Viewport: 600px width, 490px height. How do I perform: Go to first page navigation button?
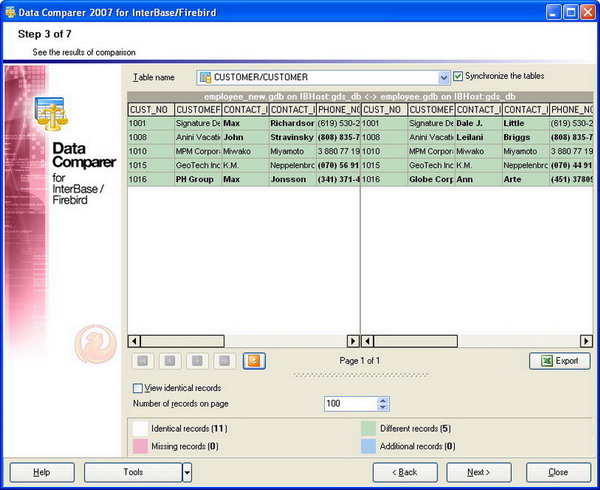(143, 361)
